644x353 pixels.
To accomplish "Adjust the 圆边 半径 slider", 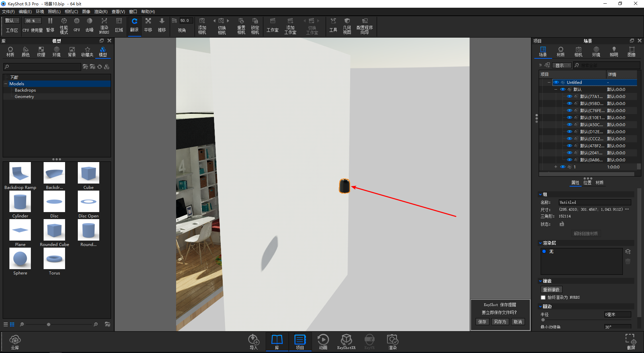I will tap(543, 320).
